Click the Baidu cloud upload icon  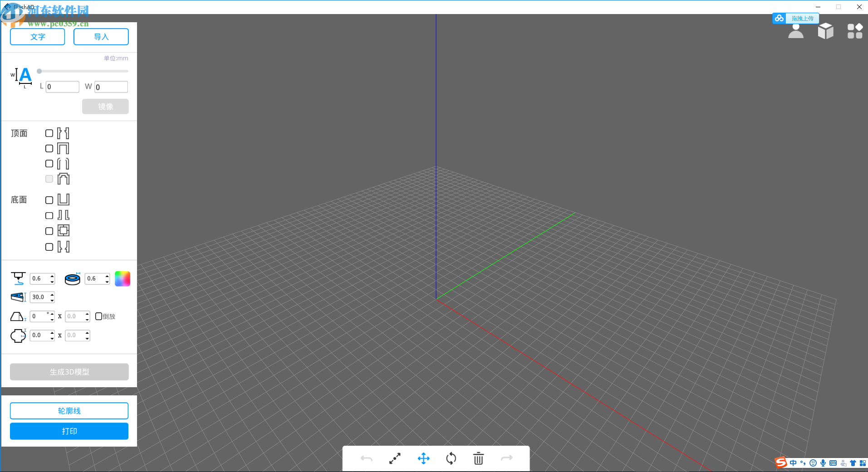[780, 18]
